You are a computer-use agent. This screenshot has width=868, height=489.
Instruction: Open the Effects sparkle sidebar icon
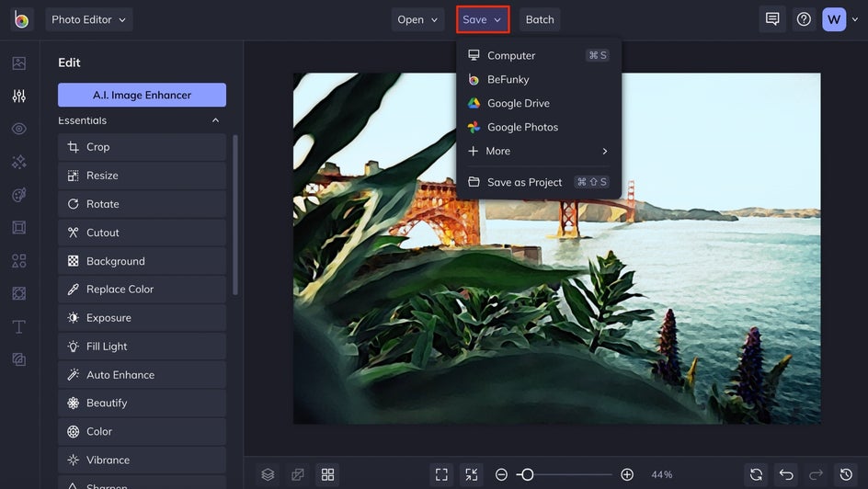click(x=18, y=162)
